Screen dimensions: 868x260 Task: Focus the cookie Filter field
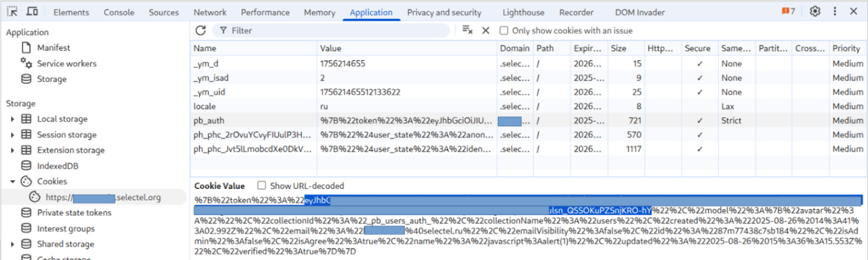[331, 30]
